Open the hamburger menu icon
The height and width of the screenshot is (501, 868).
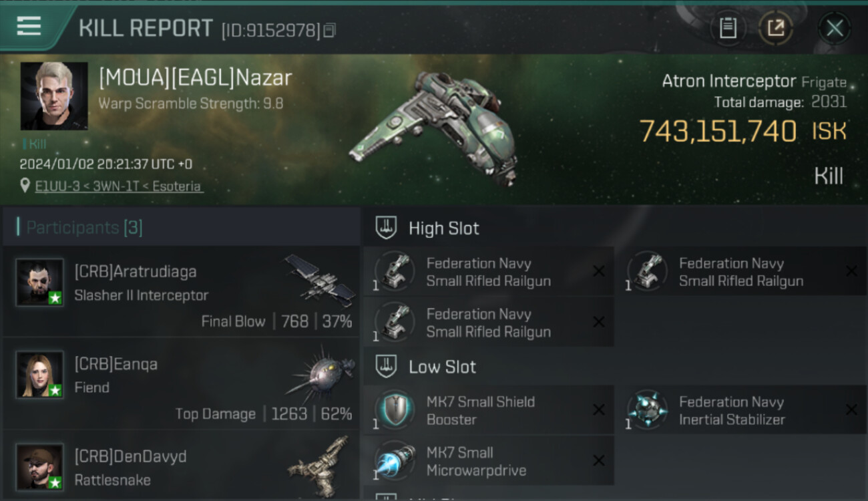[x=29, y=26]
